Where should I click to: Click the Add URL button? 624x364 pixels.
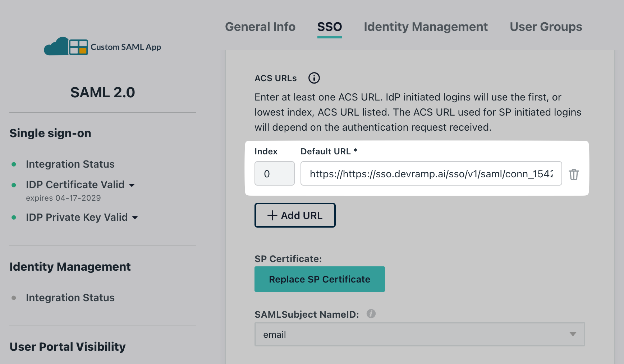(295, 215)
